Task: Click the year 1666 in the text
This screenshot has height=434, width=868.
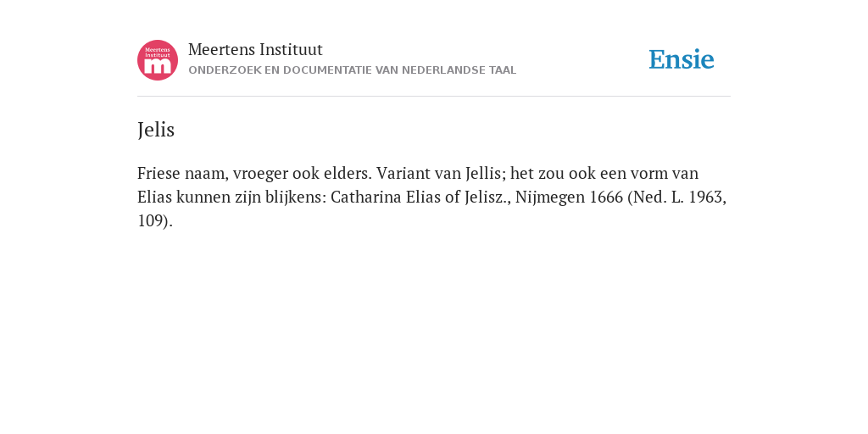Action: 606,197
